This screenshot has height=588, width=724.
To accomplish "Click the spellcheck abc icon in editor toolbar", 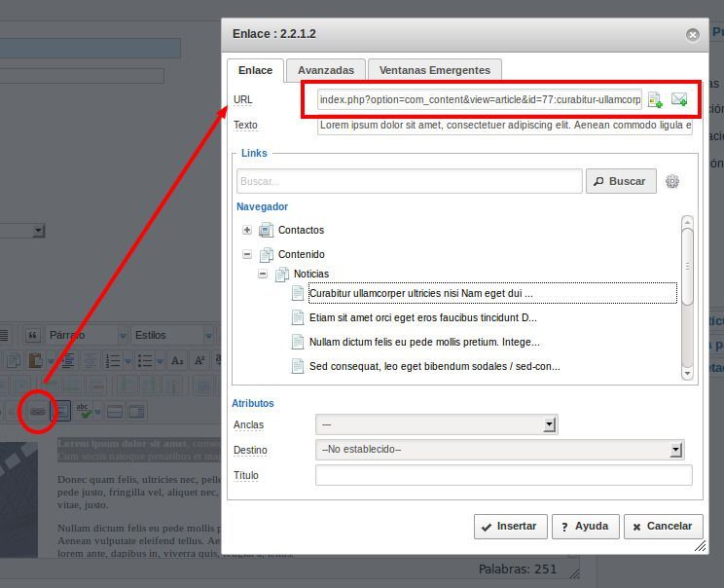I will point(84,411).
